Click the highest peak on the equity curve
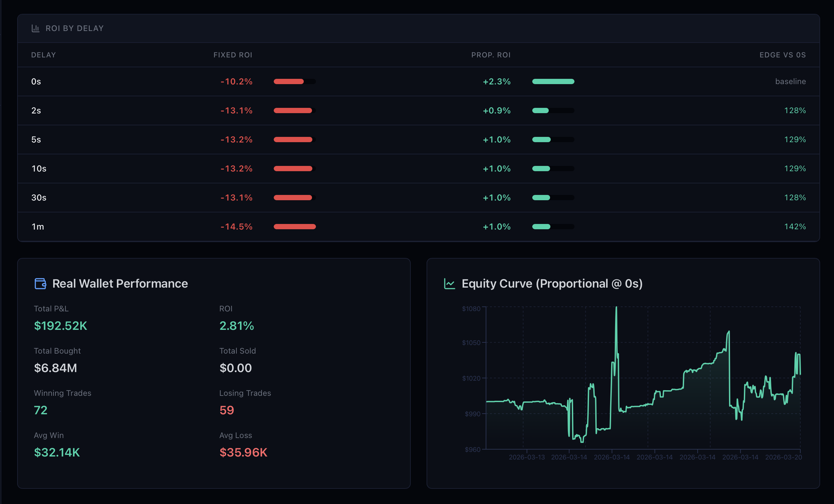 click(616, 308)
